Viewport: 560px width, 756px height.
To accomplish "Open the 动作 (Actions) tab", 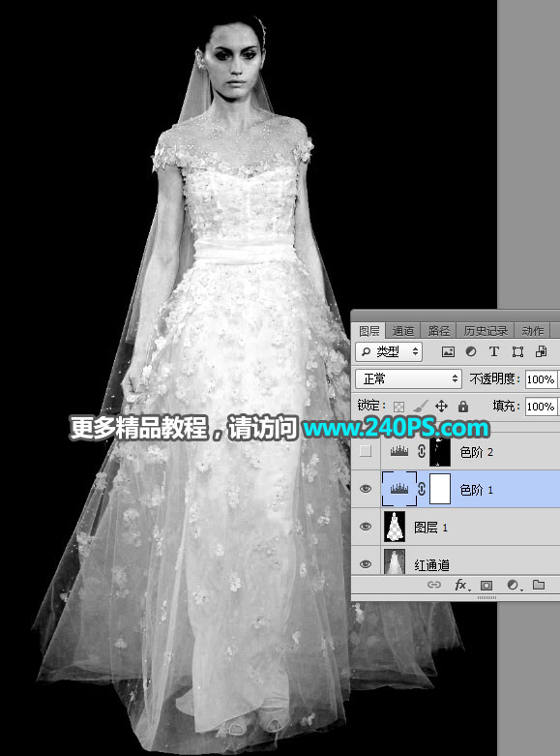I will (532, 331).
